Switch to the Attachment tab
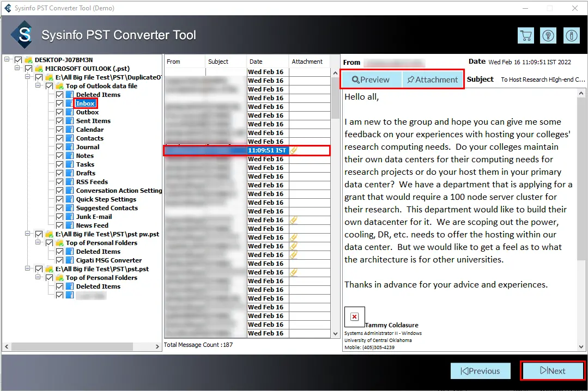The width and height of the screenshot is (588, 391). [432, 80]
